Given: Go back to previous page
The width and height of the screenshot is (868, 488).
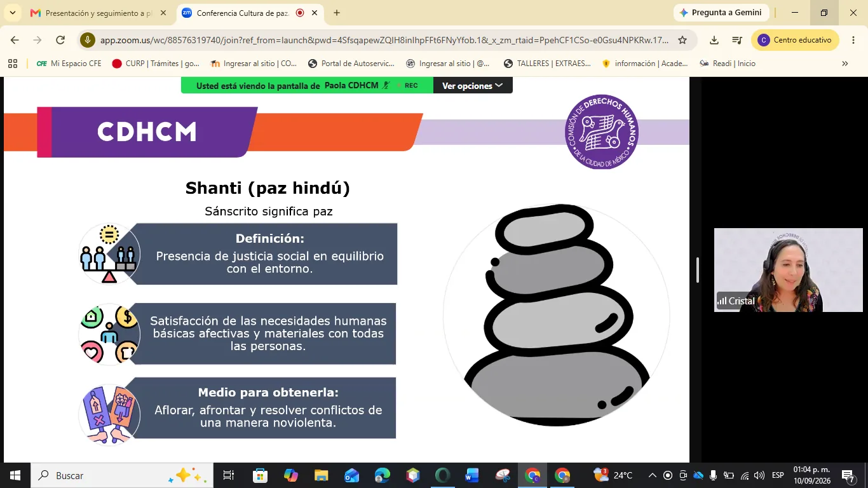Looking at the screenshot, I should click(x=15, y=40).
